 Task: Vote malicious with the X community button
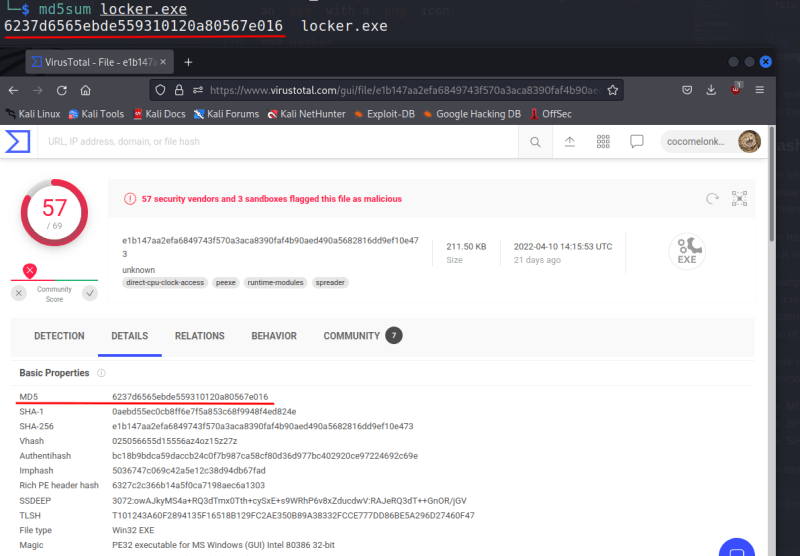(x=19, y=293)
